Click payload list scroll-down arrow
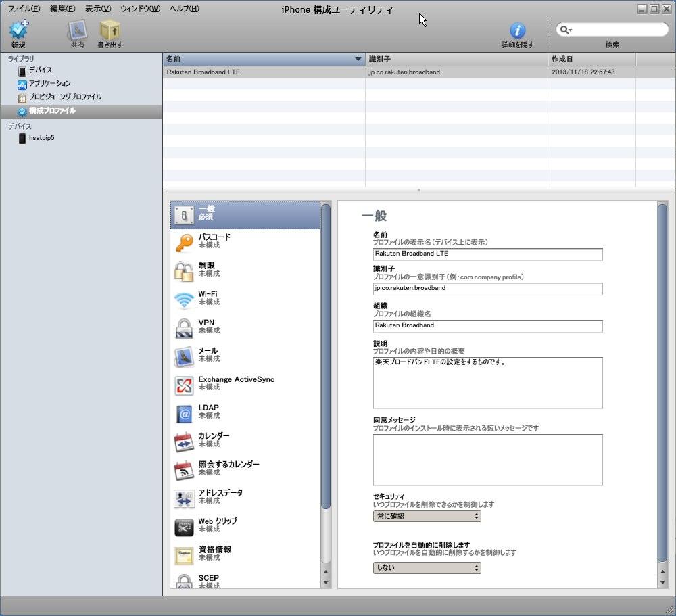 (x=326, y=582)
